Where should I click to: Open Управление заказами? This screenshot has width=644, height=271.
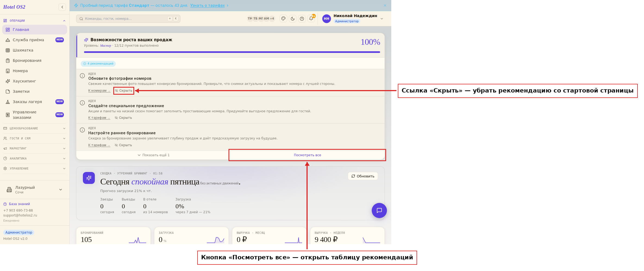coord(35,115)
